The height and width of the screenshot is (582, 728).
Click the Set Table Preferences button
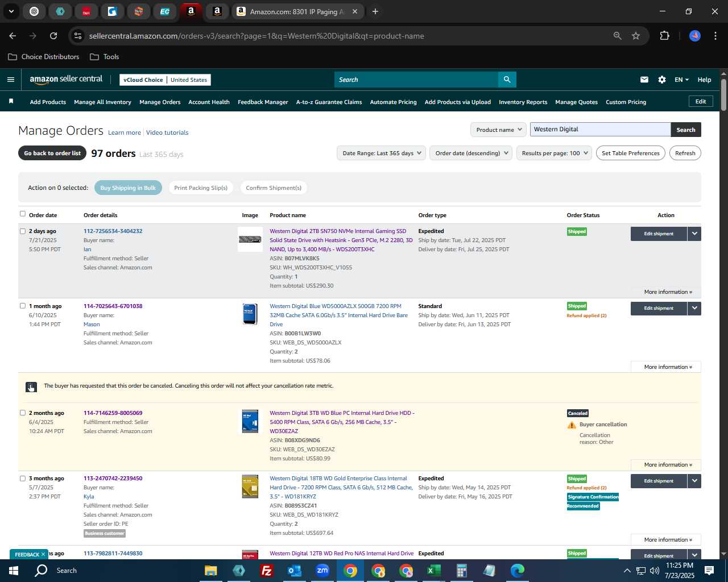[630, 153]
